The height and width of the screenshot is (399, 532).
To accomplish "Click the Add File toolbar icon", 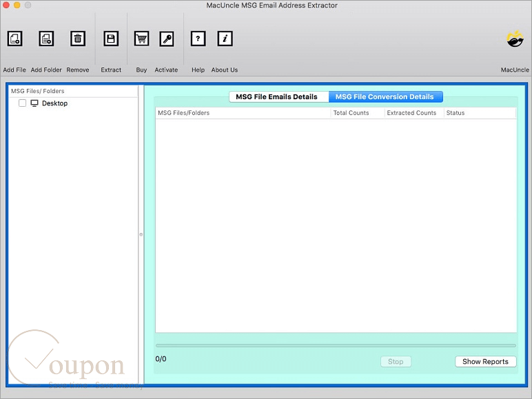I will pos(14,39).
